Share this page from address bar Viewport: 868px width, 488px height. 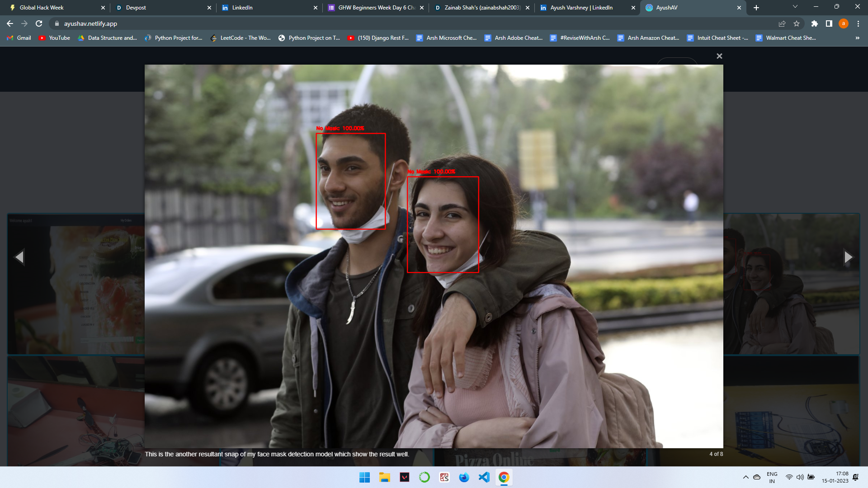[782, 23]
